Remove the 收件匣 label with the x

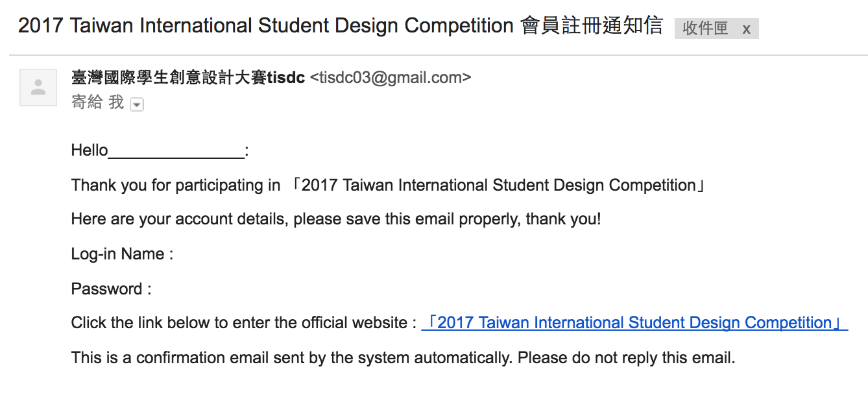pos(747,29)
